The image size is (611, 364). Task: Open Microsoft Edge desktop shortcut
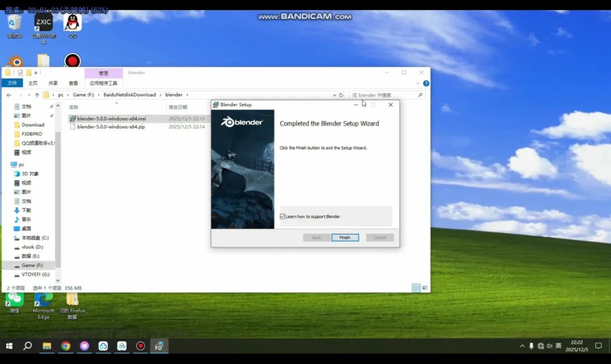coord(43,306)
